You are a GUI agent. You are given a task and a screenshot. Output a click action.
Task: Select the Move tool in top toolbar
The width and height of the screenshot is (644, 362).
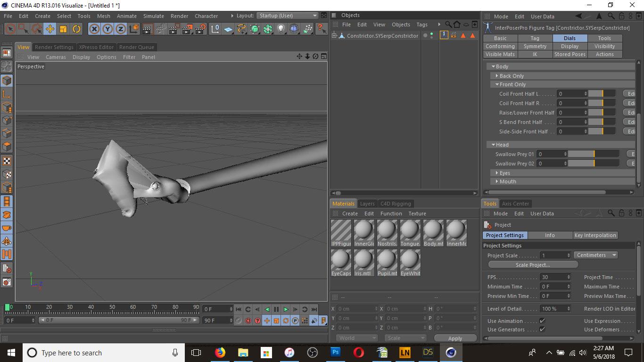[x=50, y=29]
